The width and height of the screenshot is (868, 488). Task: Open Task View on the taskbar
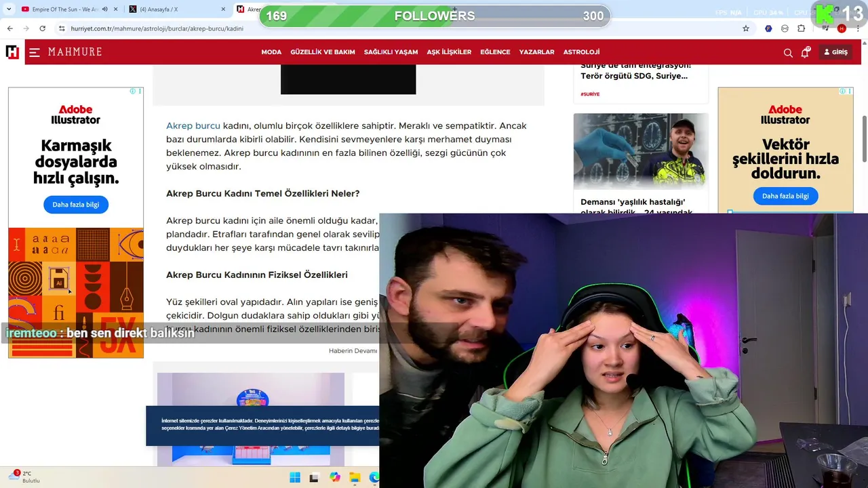pos(314,477)
